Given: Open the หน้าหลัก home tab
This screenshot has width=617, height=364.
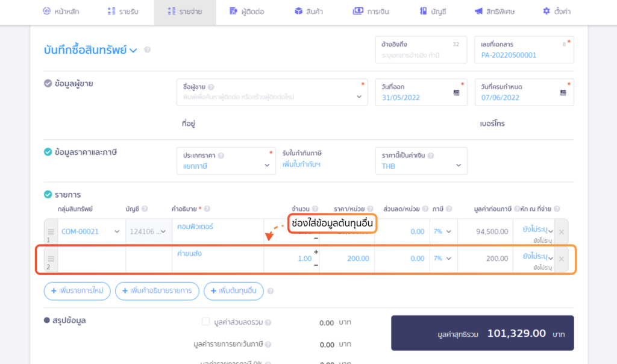Looking at the screenshot, I should click(x=61, y=11).
